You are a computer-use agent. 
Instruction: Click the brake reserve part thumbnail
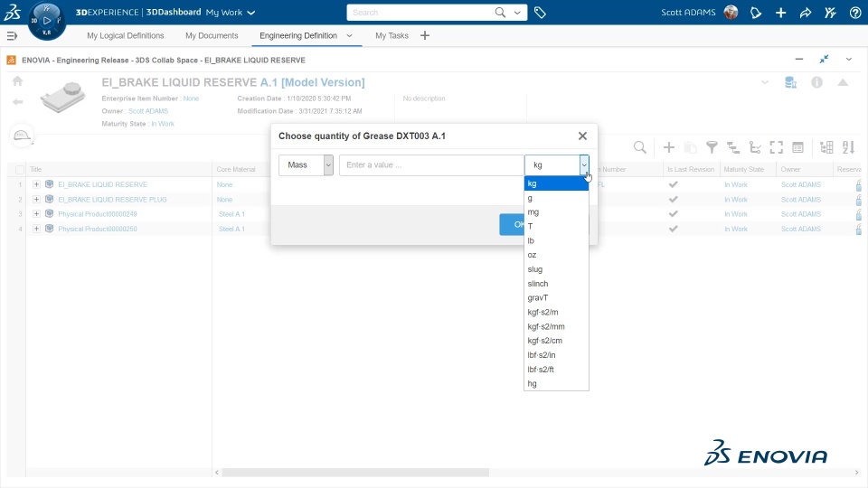(63, 96)
